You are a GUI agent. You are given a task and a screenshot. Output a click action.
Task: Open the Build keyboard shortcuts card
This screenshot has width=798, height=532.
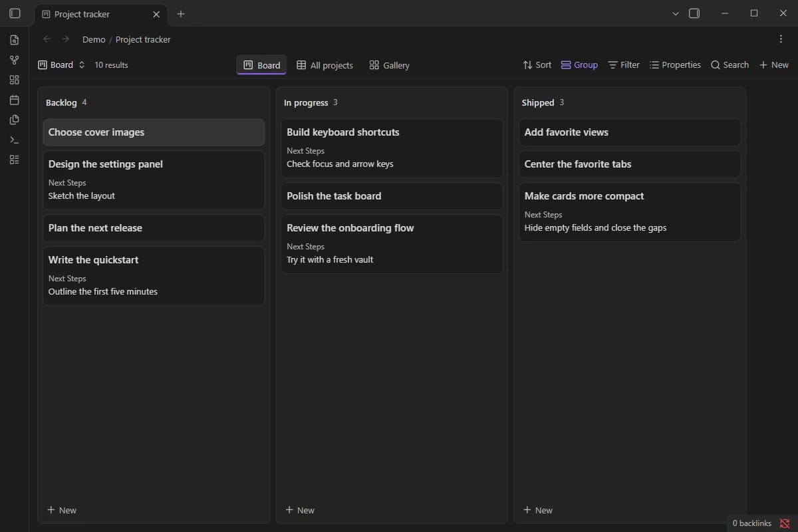pos(392,148)
